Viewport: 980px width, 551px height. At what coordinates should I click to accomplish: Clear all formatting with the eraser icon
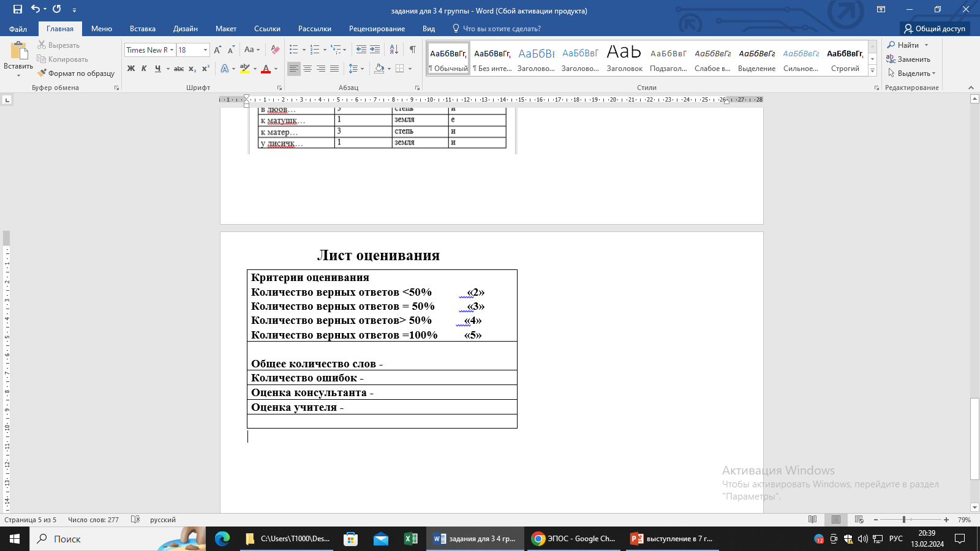pos(275,50)
